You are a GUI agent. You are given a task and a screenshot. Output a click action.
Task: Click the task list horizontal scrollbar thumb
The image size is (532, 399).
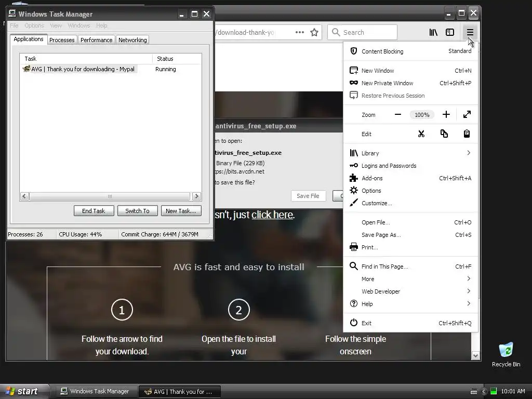[110, 196]
